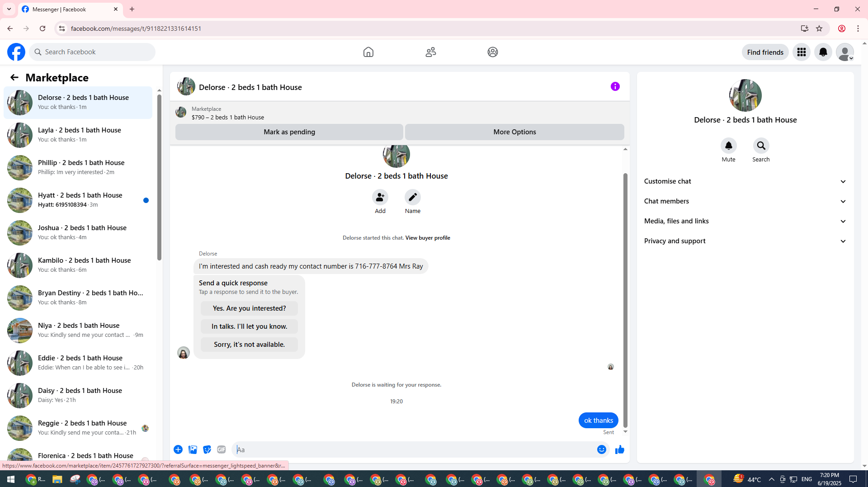
Task: Expand Chat members section
Action: tap(745, 201)
